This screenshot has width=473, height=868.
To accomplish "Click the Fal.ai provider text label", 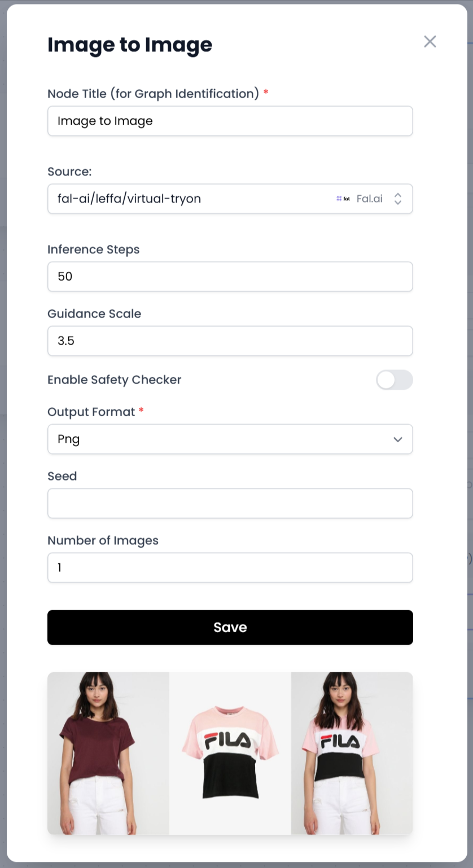I will pos(370,199).
